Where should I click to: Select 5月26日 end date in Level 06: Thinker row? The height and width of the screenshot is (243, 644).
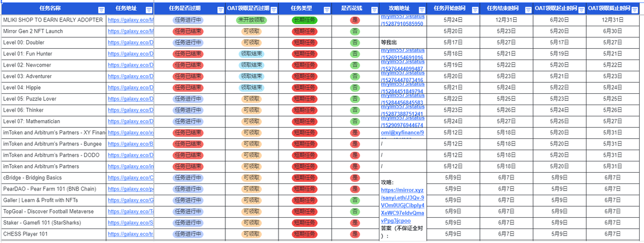(x=507, y=110)
